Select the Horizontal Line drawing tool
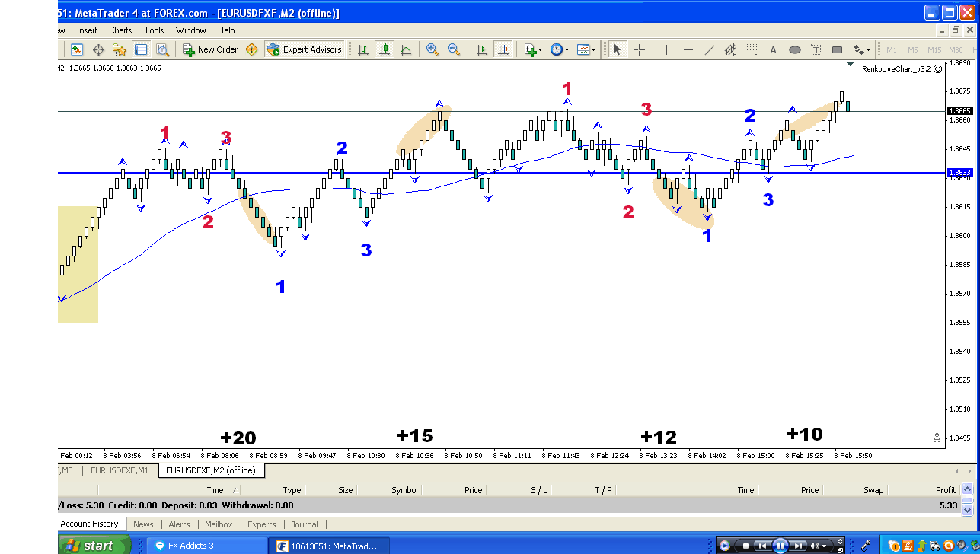 tap(688, 49)
